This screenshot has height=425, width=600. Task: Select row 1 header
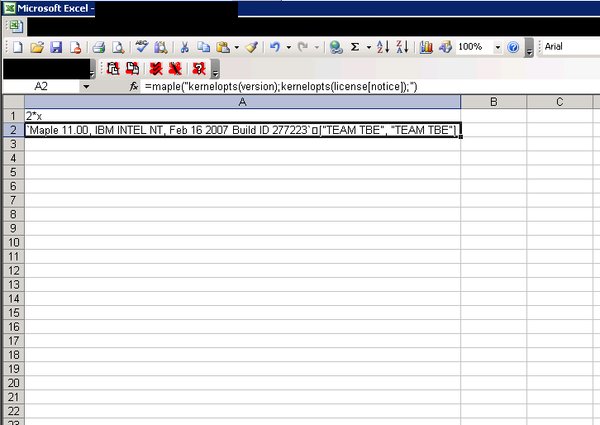point(13,116)
